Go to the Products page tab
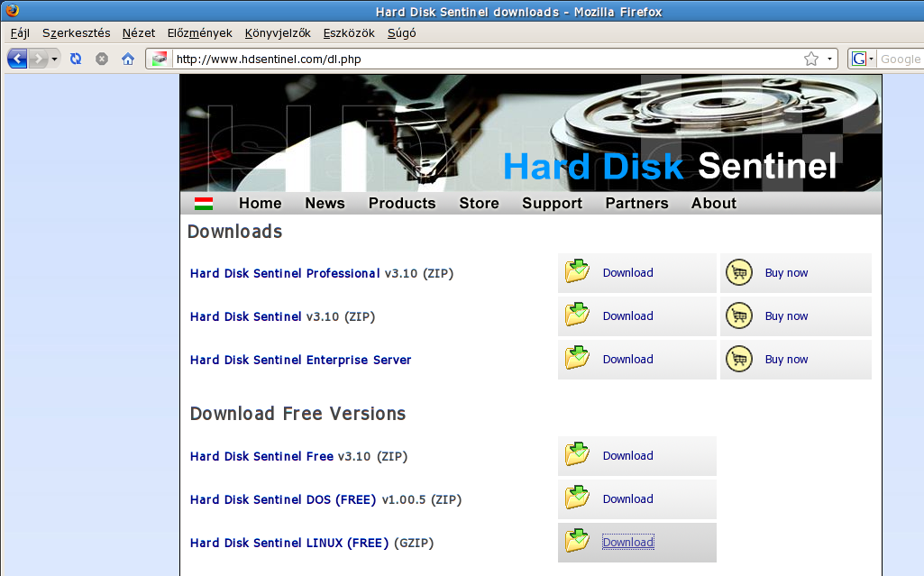The image size is (924, 576). click(401, 204)
